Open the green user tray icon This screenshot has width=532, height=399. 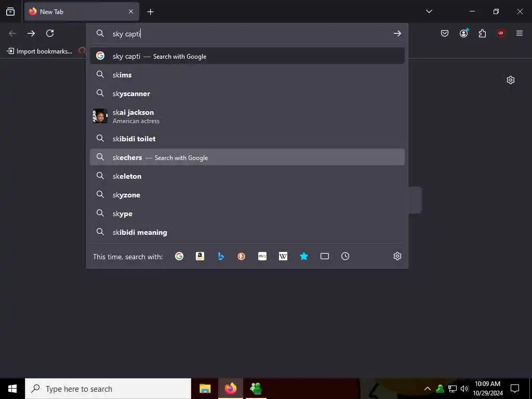pyautogui.click(x=440, y=389)
